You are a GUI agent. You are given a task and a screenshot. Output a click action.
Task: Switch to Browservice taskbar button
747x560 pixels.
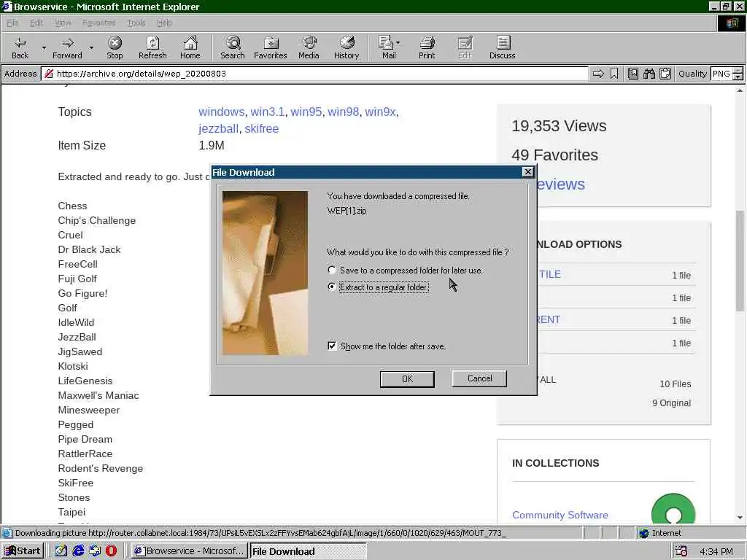click(x=190, y=551)
